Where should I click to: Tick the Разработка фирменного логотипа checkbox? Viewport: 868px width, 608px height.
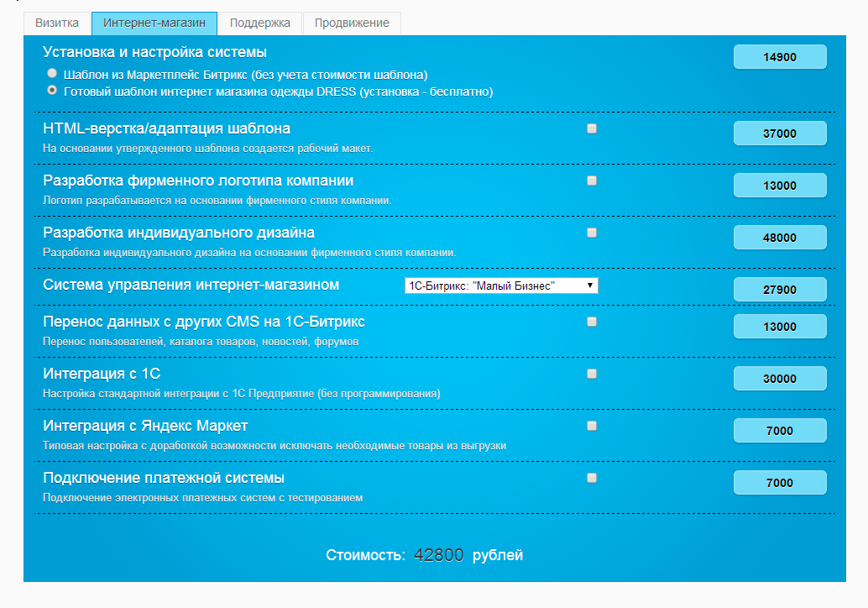tap(592, 181)
